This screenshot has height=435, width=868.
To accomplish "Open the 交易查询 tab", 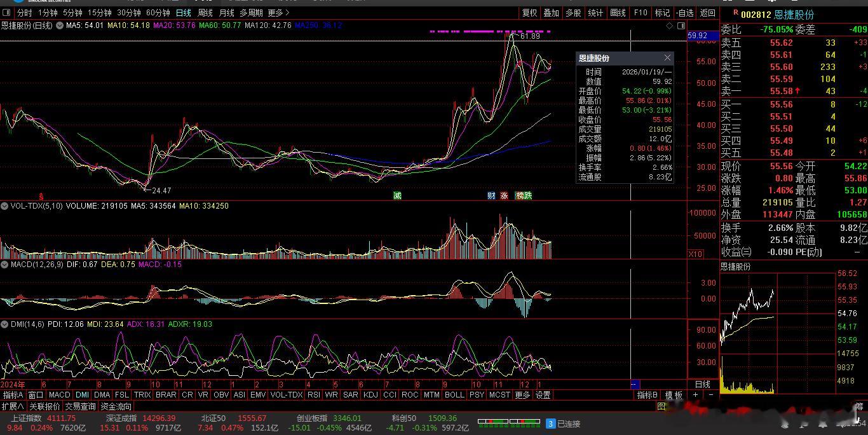I will click(x=80, y=406).
